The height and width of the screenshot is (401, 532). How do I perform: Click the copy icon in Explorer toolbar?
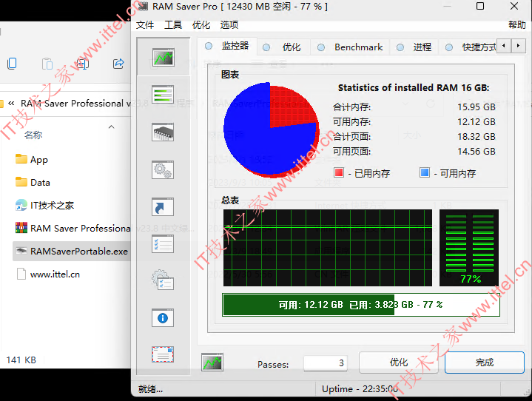pos(12,64)
